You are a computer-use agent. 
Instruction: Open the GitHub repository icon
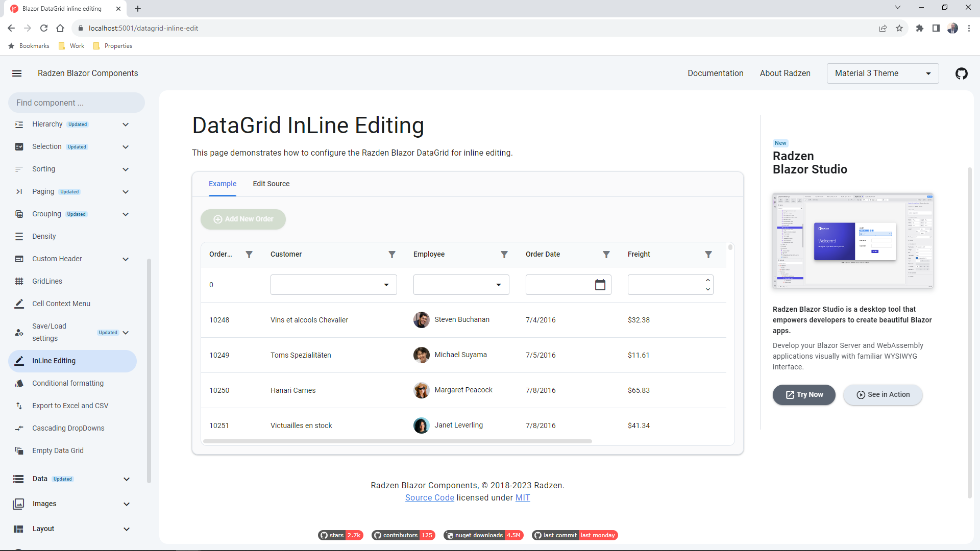tap(961, 73)
